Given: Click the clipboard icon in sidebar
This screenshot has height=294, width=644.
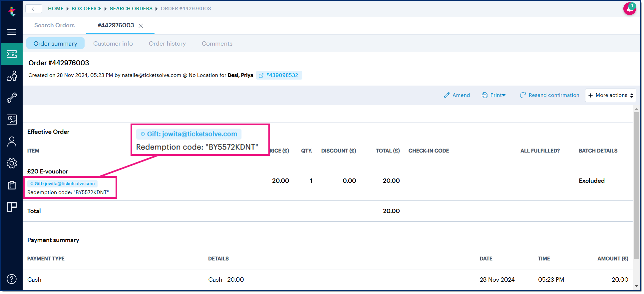Looking at the screenshot, I should tap(12, 185).
